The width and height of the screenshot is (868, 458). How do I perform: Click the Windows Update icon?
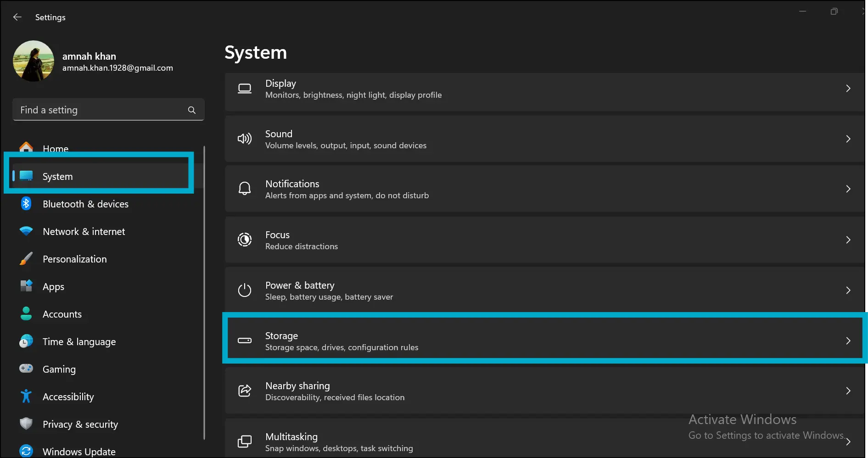[x=26, y=451]
